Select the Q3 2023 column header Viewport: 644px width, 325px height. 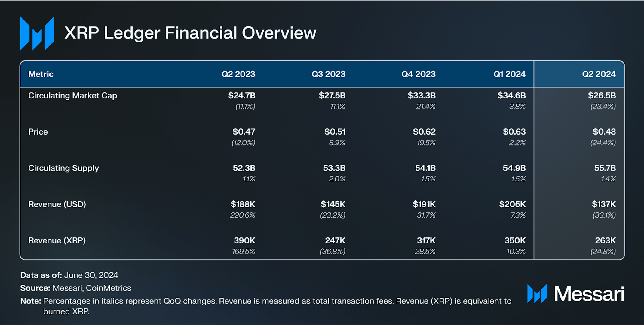coord(328,74)
